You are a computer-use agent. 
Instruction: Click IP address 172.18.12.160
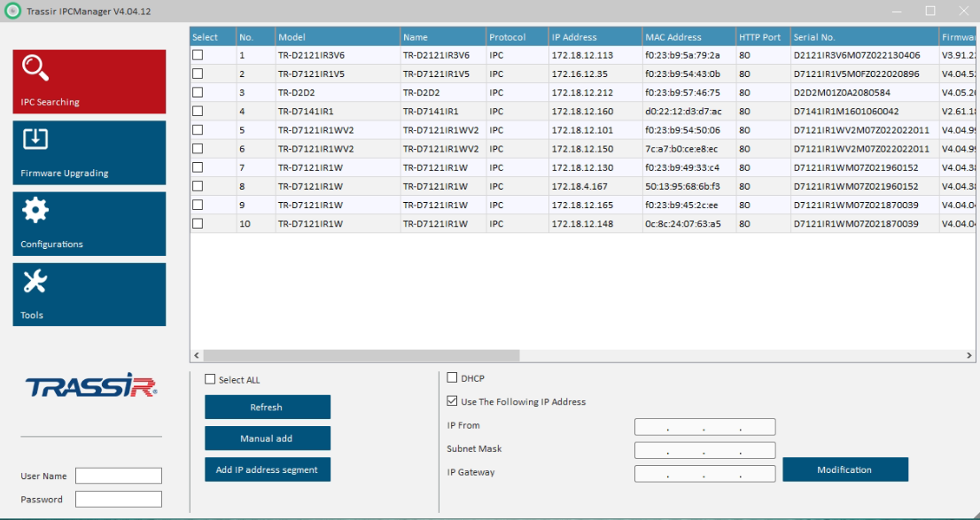click(x=582, y=112)
